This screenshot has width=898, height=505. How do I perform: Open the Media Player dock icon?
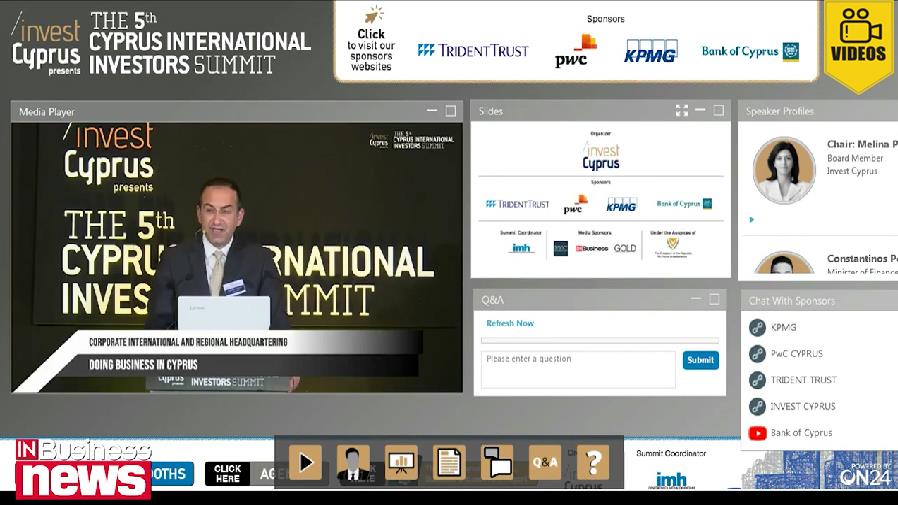click(x=305, y=462)
